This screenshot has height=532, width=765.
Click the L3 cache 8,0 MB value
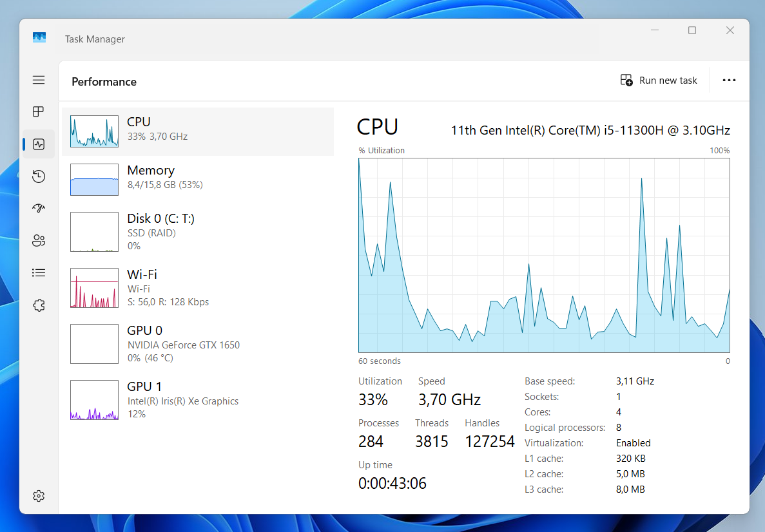click(x=630, y=489)
